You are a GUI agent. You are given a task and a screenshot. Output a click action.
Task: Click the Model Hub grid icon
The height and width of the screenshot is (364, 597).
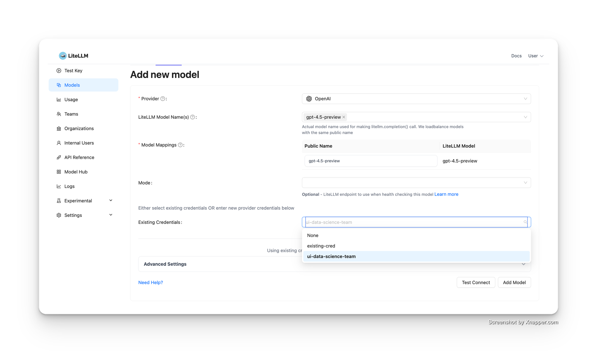pos(59,172)
